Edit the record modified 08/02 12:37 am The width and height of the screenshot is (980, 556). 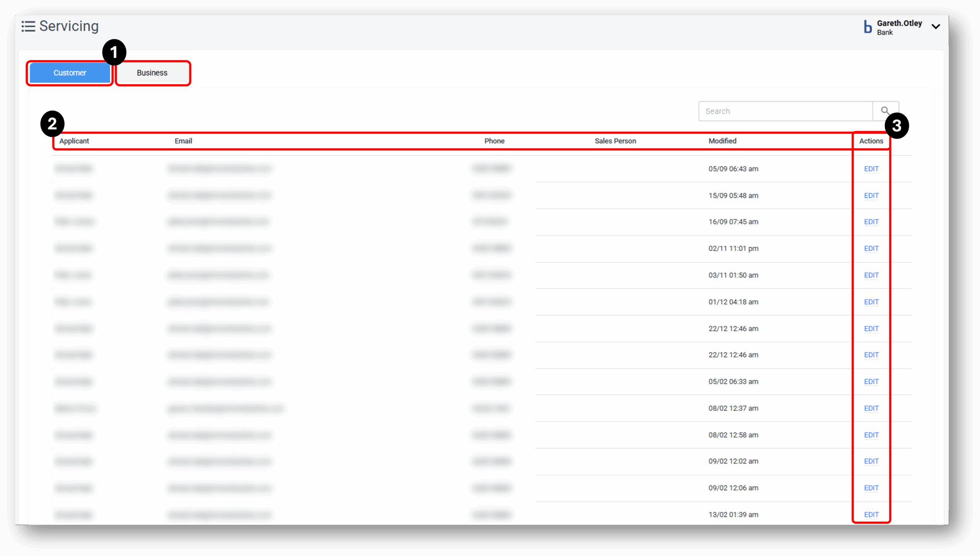[871, 408]
